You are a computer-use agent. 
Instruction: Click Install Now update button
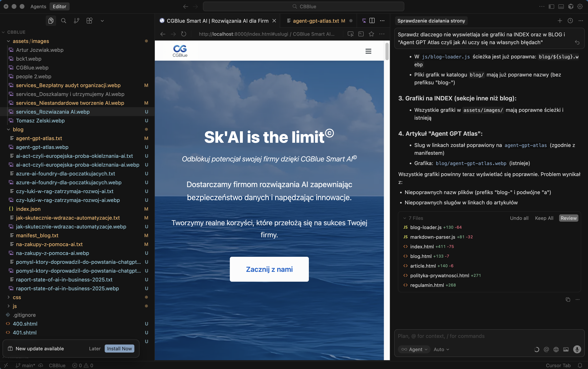119,349
